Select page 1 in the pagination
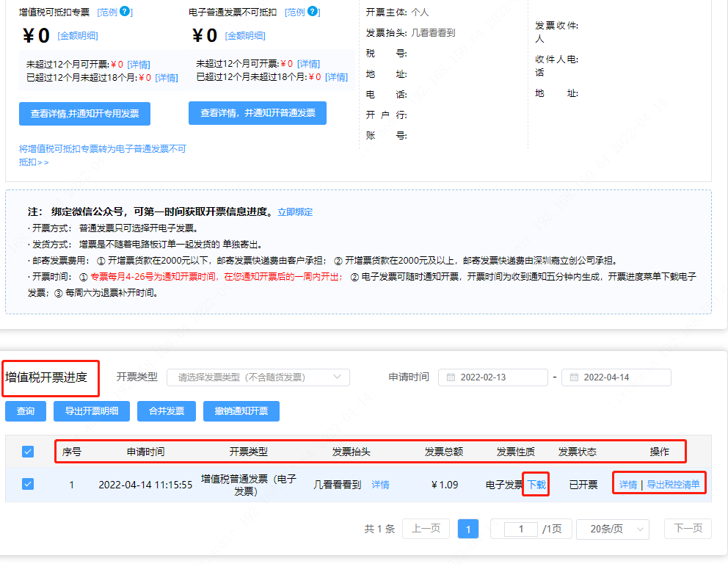Viewport: 728px width, 564px height. tap(468, 529)
